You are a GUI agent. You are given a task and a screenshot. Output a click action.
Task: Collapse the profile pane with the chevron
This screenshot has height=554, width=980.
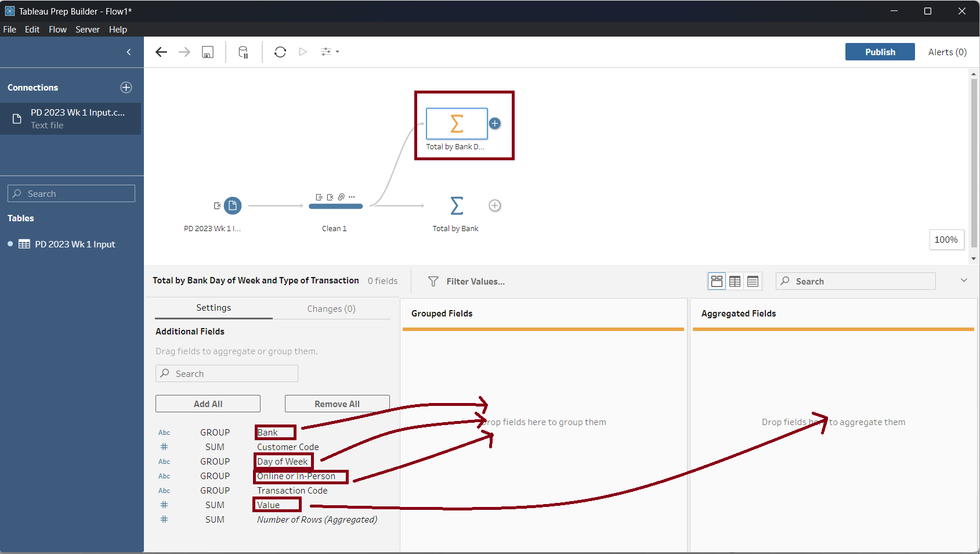point(964,280)
